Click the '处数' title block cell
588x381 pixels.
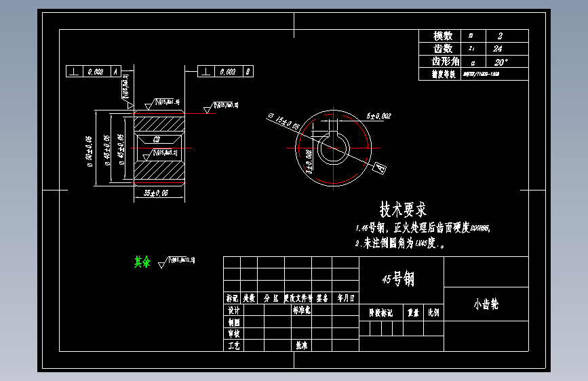click(249, 298)
